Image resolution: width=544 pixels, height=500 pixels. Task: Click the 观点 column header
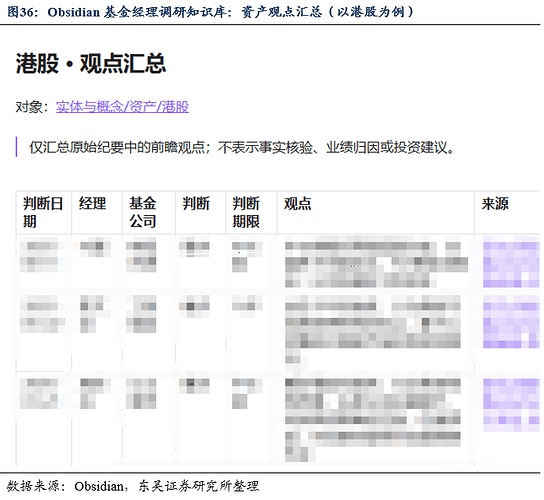point(298,203)
